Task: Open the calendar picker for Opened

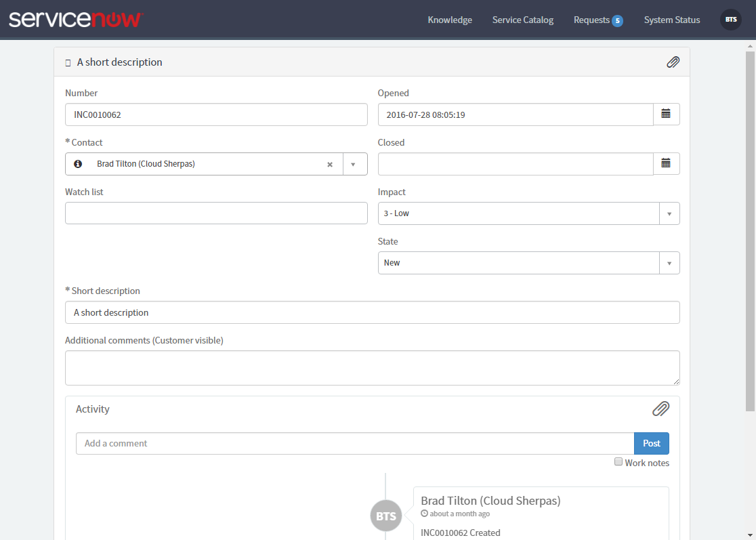Action: coord(667,115)
